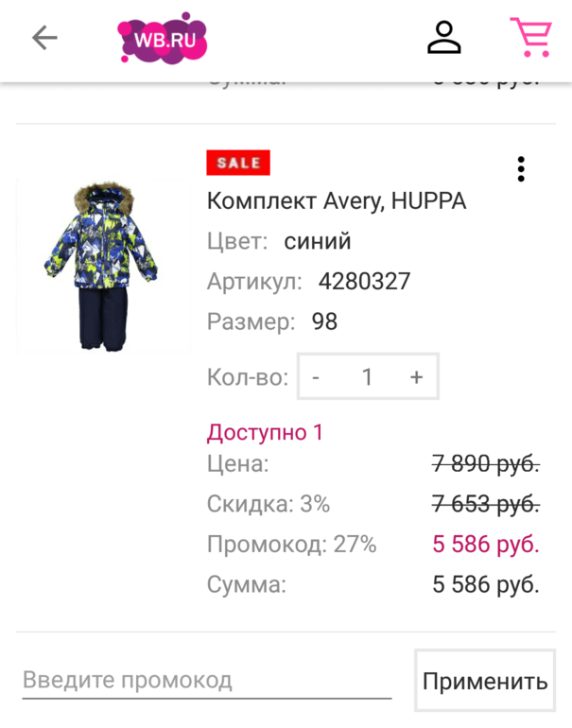
Task: Increase quantity with the plus button
Action: [x=416, y=376]
